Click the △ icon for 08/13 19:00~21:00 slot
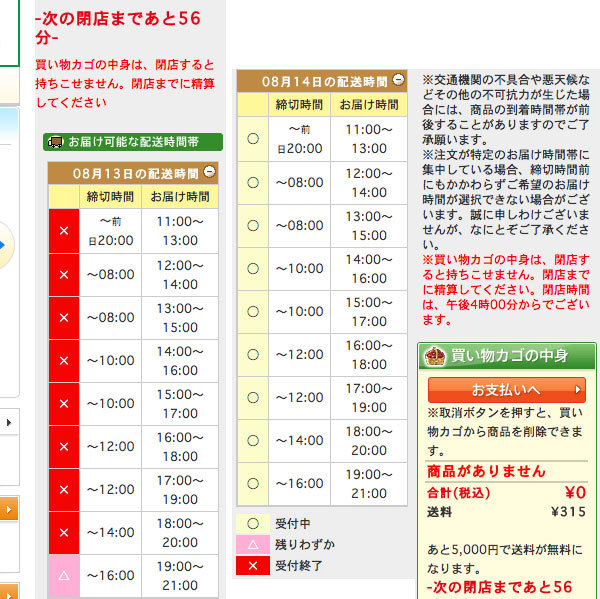Screen dimensions: 600x599 pyautogui.click(x=64, y=576)
